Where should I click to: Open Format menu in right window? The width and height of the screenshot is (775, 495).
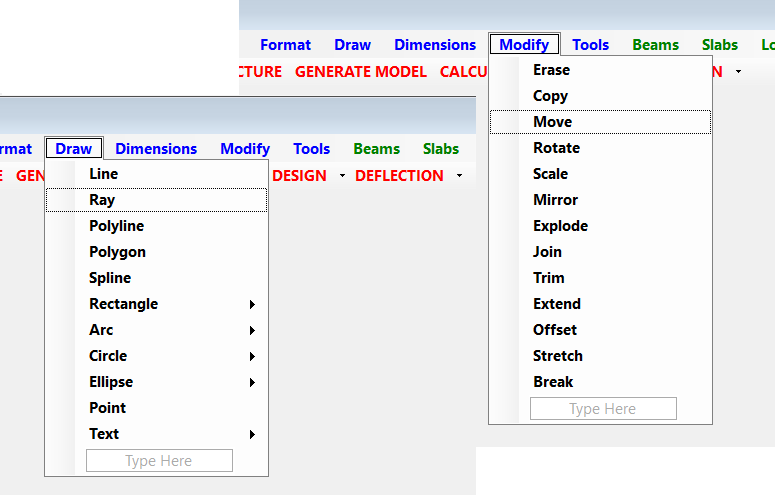tap(286, 45)
